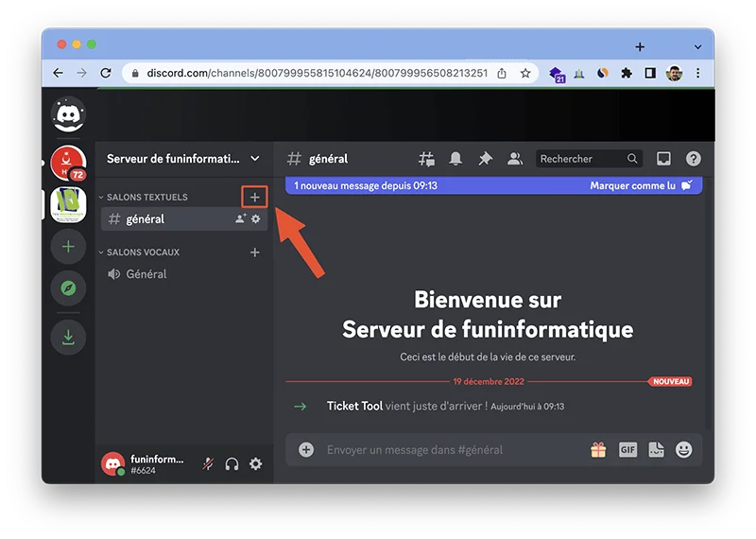Create text channel with plus button
This screenshot has width=756, height=539.
click(254, 198)
